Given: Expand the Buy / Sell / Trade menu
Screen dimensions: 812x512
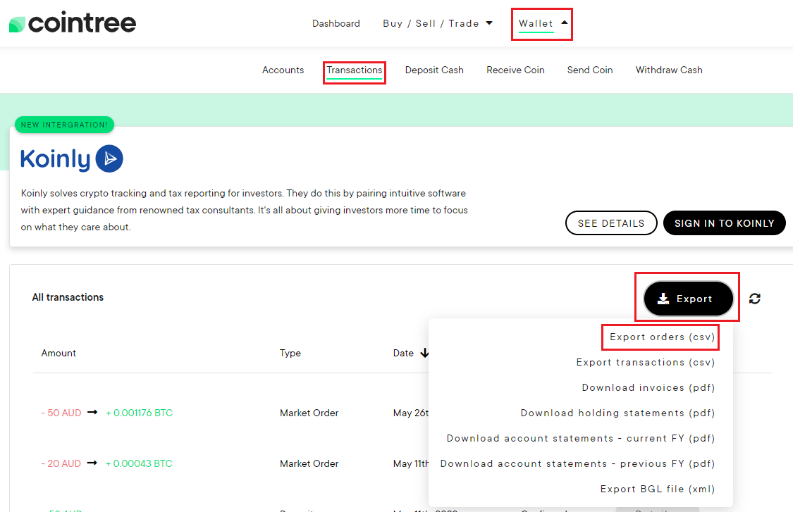Looking at the screenshot, I should (438, 23).
